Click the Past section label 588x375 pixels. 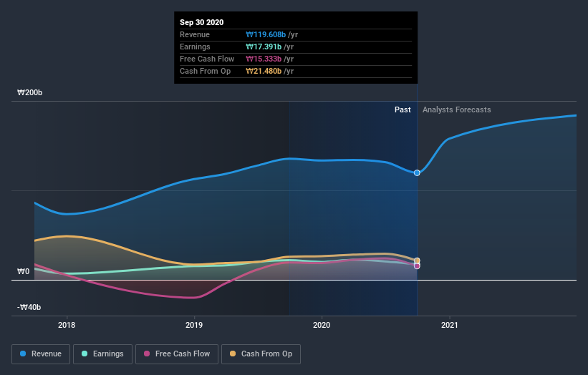tap(403, 109)
